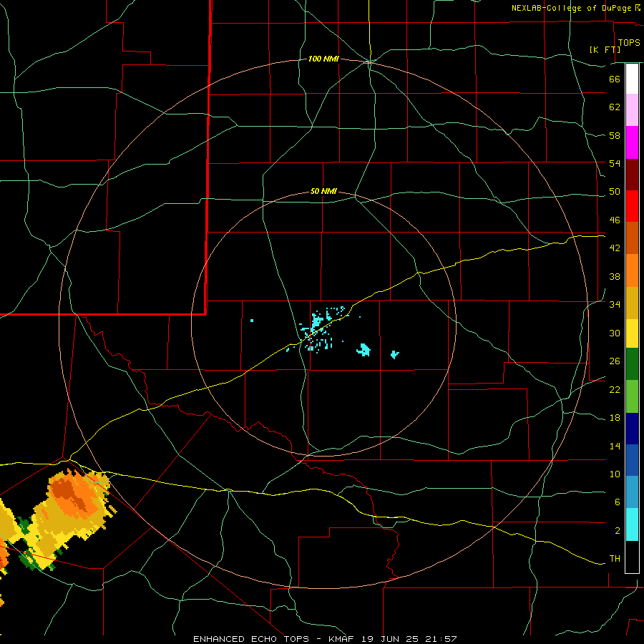The width and height of the screenshot is (644, 644).
Task: Click the legend value '6'
Action: pyautogui.click(x=617, y=502)
